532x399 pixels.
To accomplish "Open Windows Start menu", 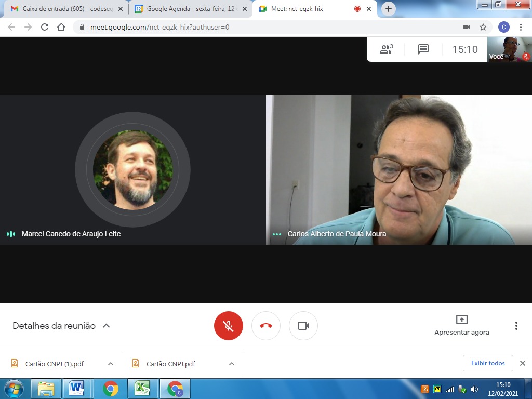I will tap(14, 389).
